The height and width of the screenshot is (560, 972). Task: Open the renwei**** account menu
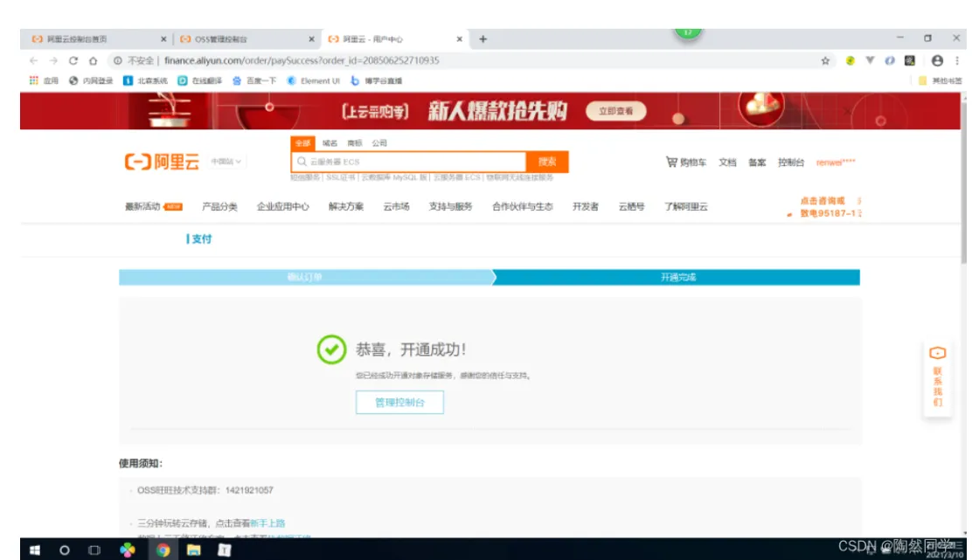click(836, 162)
